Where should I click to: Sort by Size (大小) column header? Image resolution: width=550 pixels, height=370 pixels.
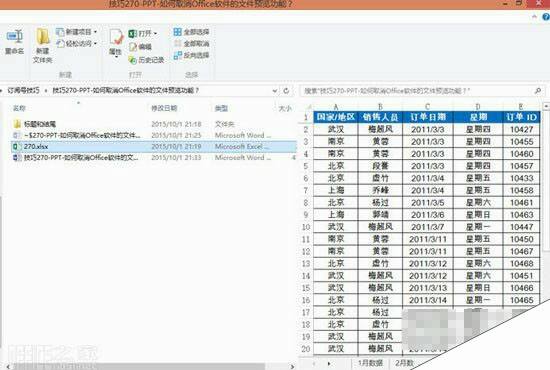[x=285, y=109]
